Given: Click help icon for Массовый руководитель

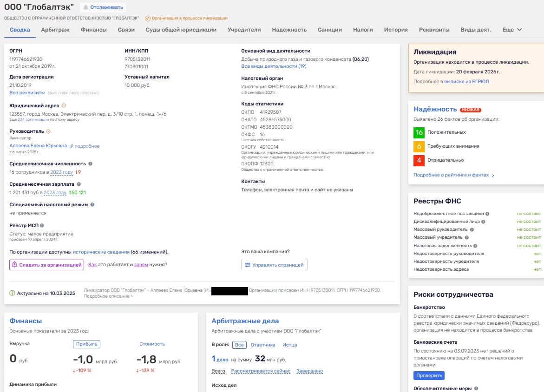Looking at the screenshot, I should point(472,229).
